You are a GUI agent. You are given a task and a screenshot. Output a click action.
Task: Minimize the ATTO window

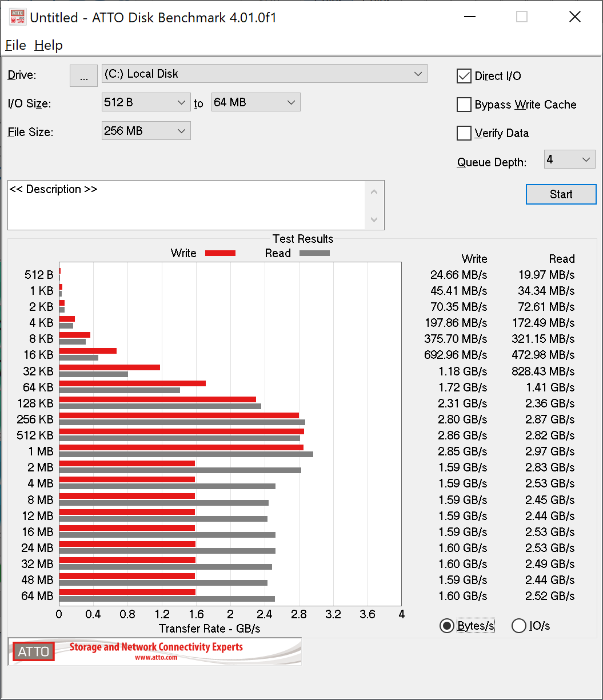point(469,17)
